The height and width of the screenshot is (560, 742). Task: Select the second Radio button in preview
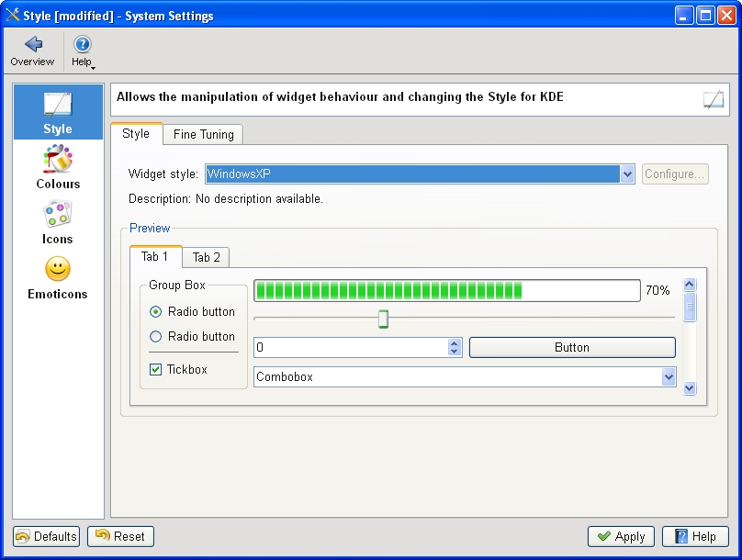[x=156, y=337]
